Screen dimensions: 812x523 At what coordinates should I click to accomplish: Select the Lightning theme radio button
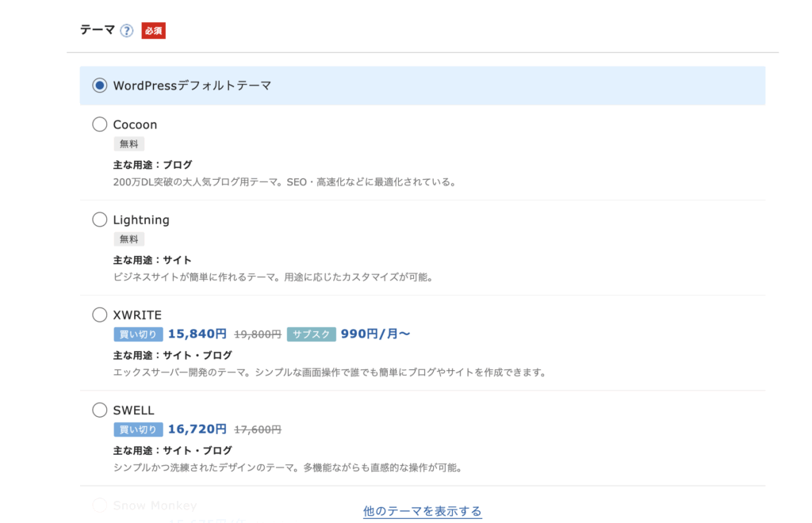coord(100,220)
